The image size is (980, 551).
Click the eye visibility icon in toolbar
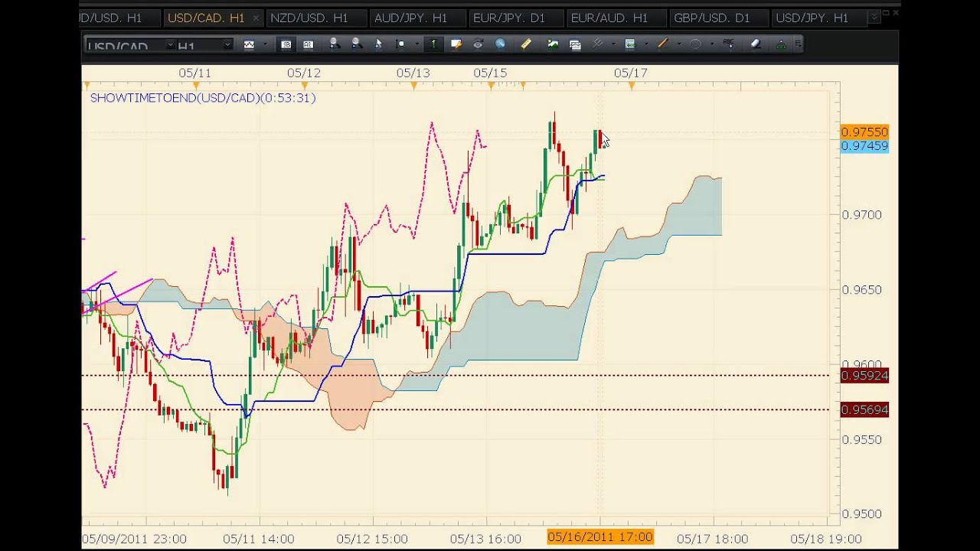[x=478, y=44]
